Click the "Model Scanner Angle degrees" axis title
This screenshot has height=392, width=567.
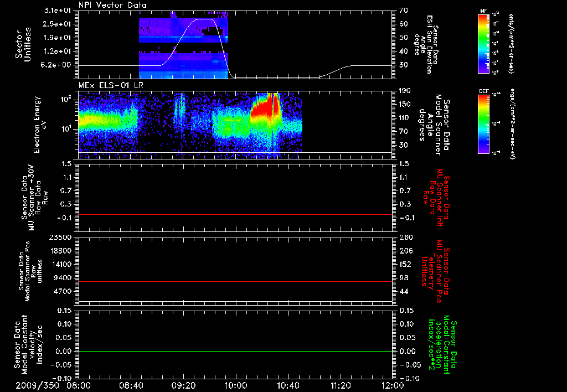(x=434, y=125)
